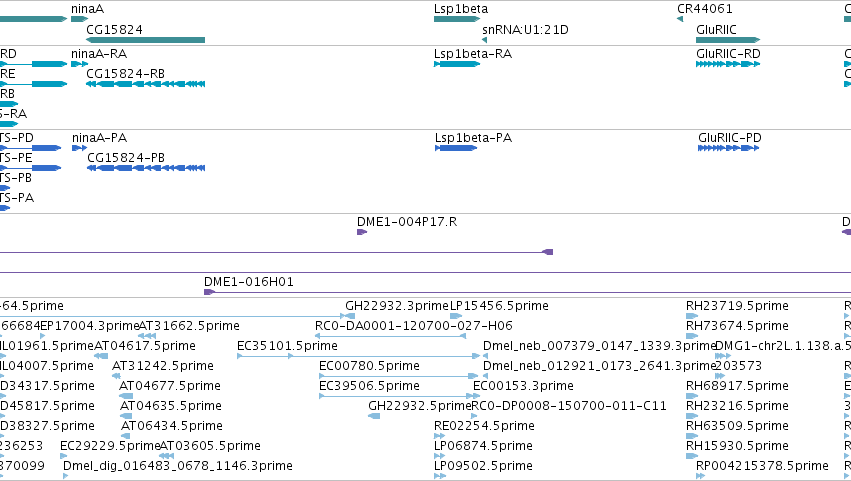Viewport: 851px width, 481px height.
Task: Select the CR44061 gene label
Action: 704,9
